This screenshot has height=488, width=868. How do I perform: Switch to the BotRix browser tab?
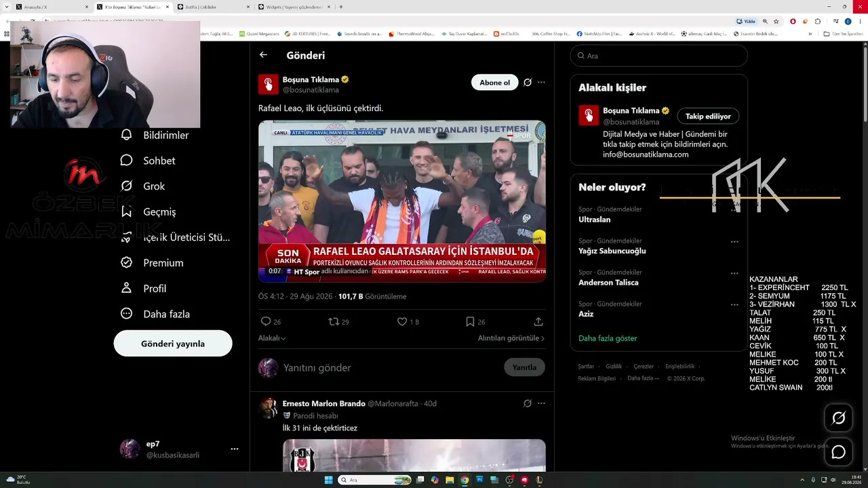[212, 7]
